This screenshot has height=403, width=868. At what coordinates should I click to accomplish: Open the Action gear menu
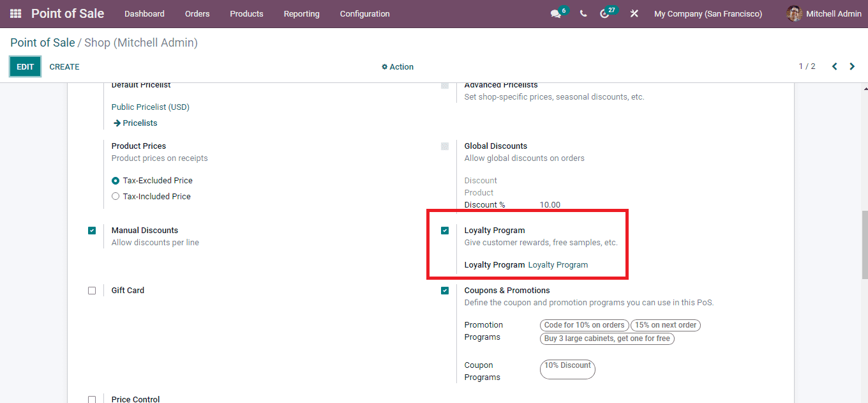coord(397,66)
